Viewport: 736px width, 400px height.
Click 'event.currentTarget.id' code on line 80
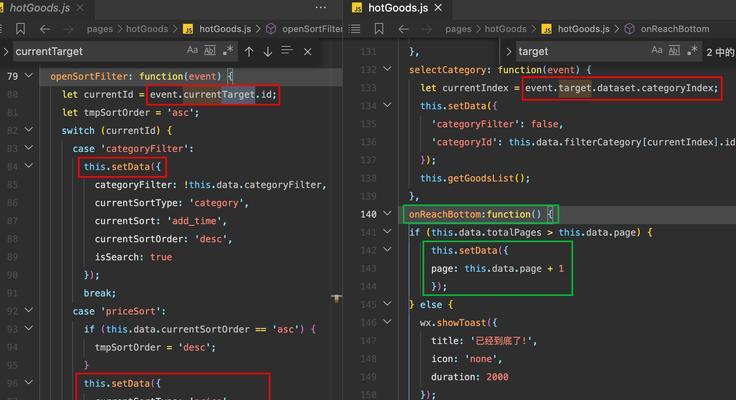211,95
